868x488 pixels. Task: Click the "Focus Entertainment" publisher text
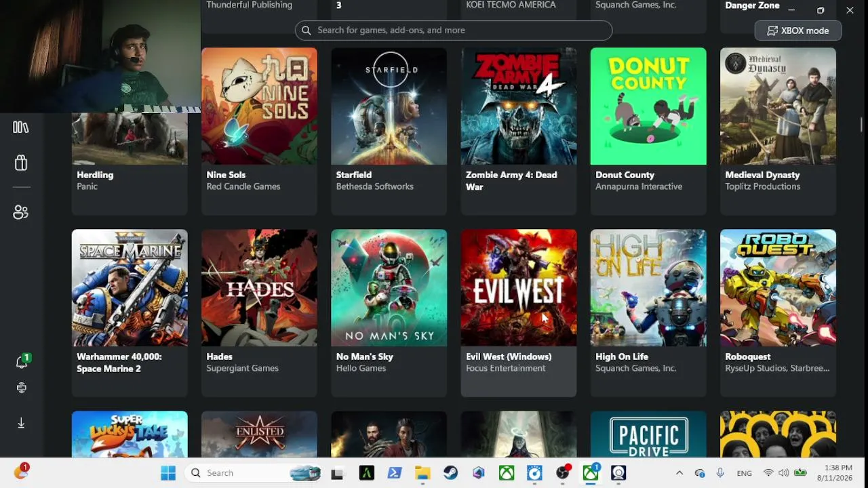click(x=505, y=368)
